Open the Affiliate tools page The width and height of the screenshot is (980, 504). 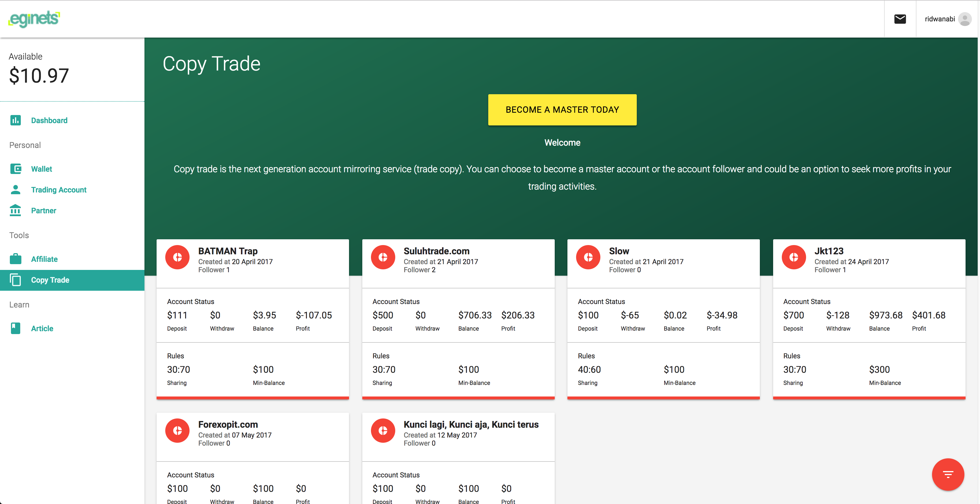coord(72,259)
